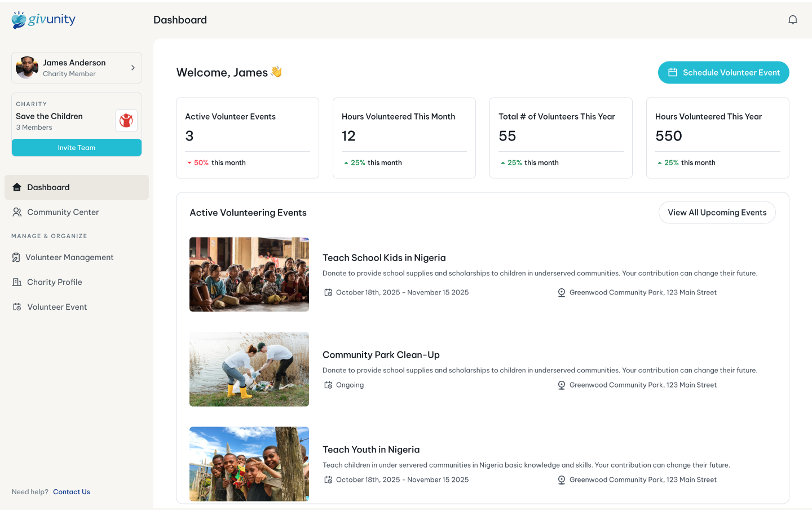Click the Invite Team button
Image resolution: width=812 pixels, height=510 pixels.
coord(77,148)
